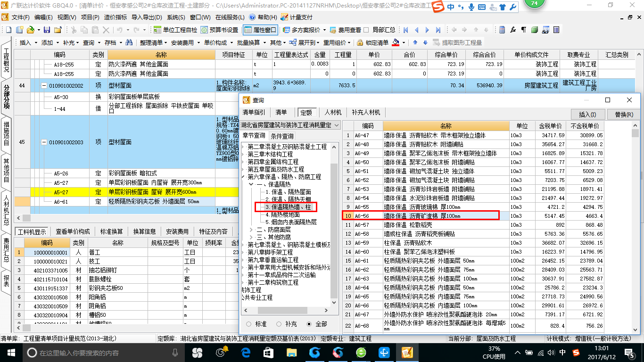Switch to the 清单指引 tab
The image size is (644, 362).
tap(254, 113)
